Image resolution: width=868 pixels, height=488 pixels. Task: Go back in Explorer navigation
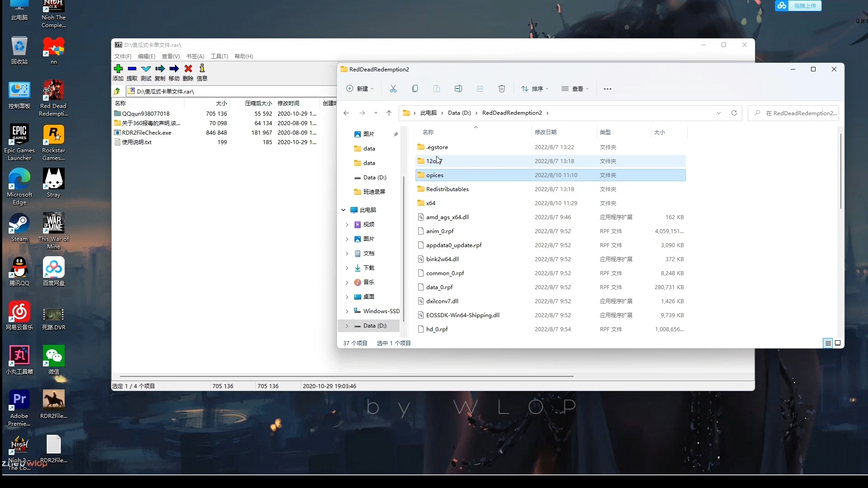346,113
